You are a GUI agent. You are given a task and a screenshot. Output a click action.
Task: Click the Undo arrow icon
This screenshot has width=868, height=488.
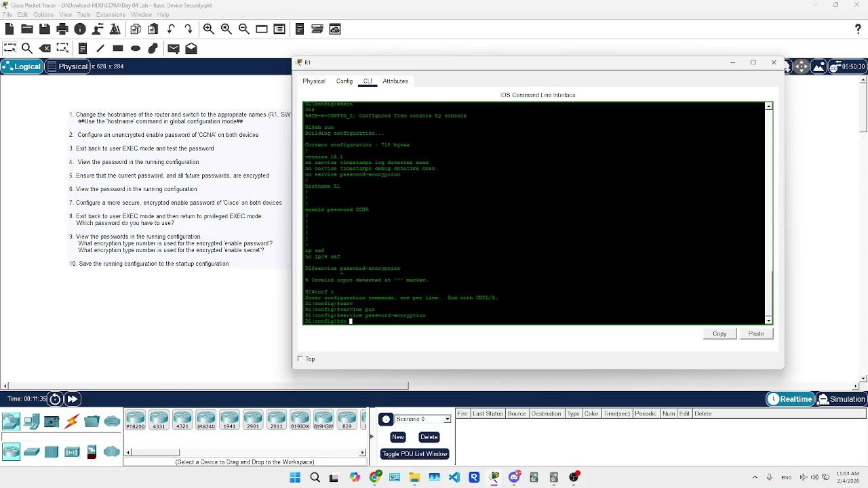171,29
